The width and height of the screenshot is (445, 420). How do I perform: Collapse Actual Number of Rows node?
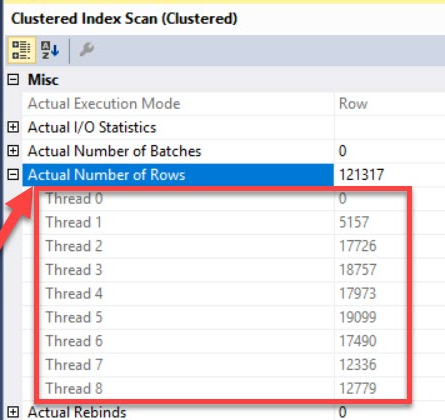[13, 174]
